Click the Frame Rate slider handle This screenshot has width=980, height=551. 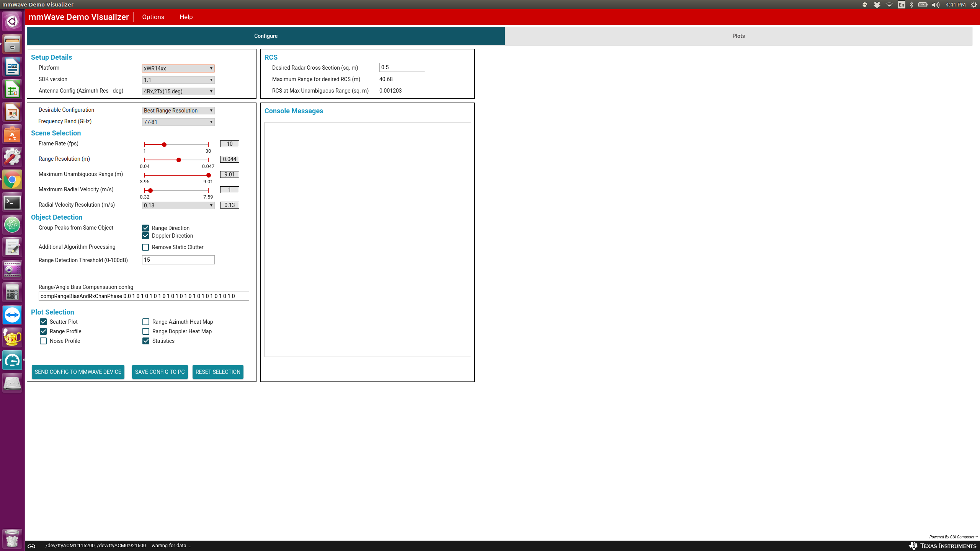(x=164, y=145)
